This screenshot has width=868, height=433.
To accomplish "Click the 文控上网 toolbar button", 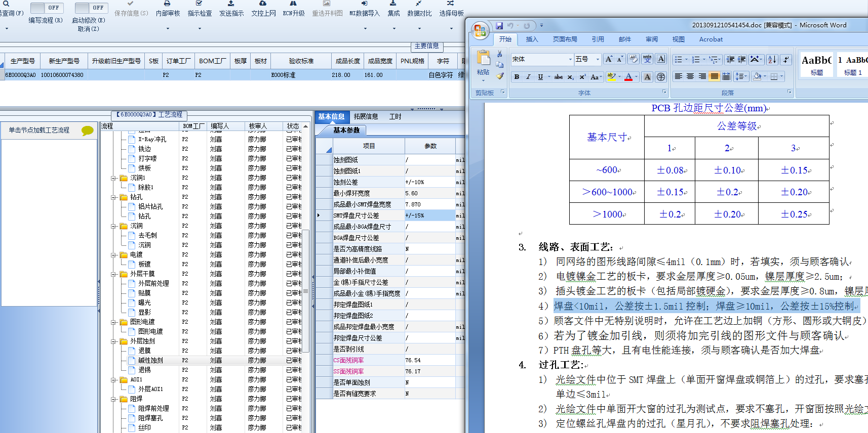I will [x=263, y=10].
